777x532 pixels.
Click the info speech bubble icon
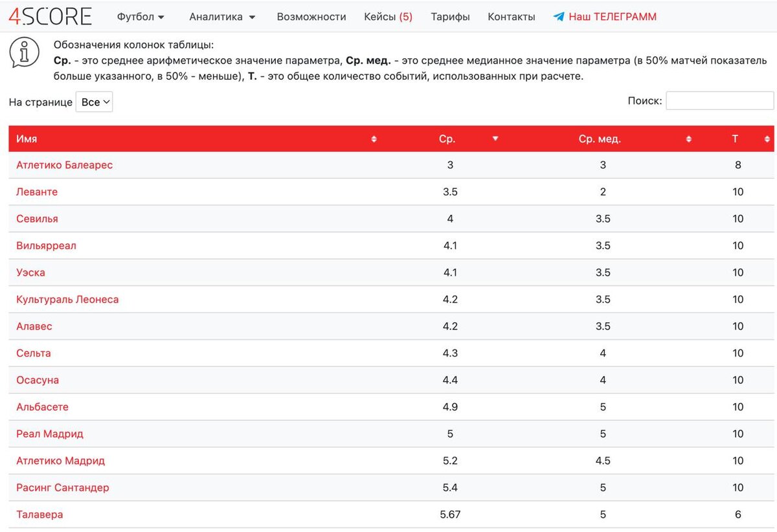[x=24, y=53]
